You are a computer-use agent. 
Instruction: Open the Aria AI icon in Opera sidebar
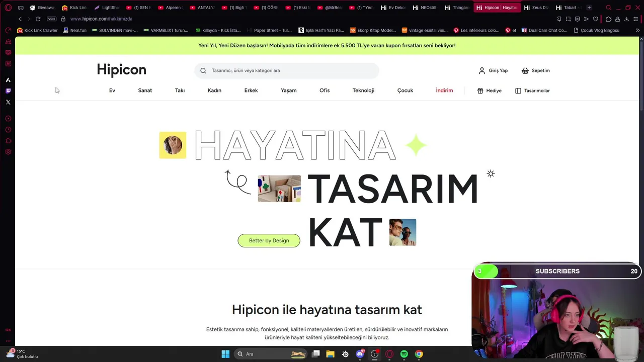coord(8,80)
